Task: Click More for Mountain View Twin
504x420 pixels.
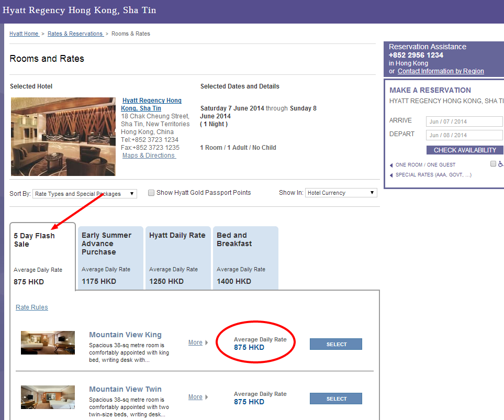Action: coord(195,397)
